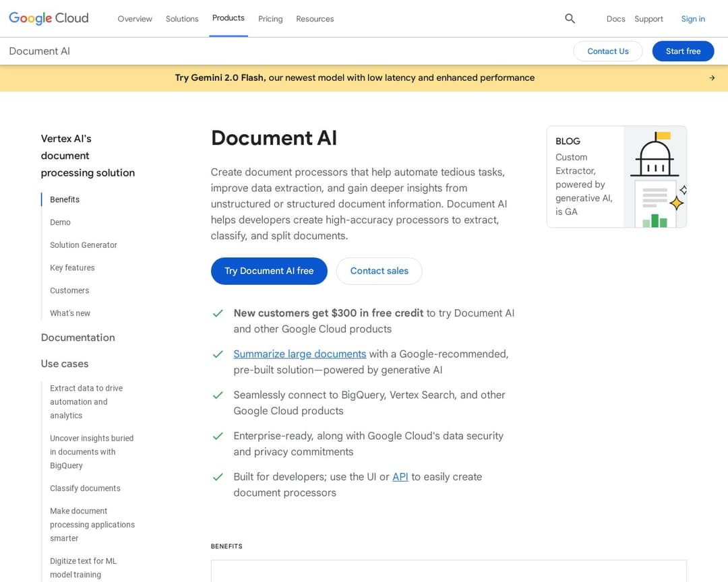
Task: Select Make document processing applications smarter
Action: click(92, 525)
